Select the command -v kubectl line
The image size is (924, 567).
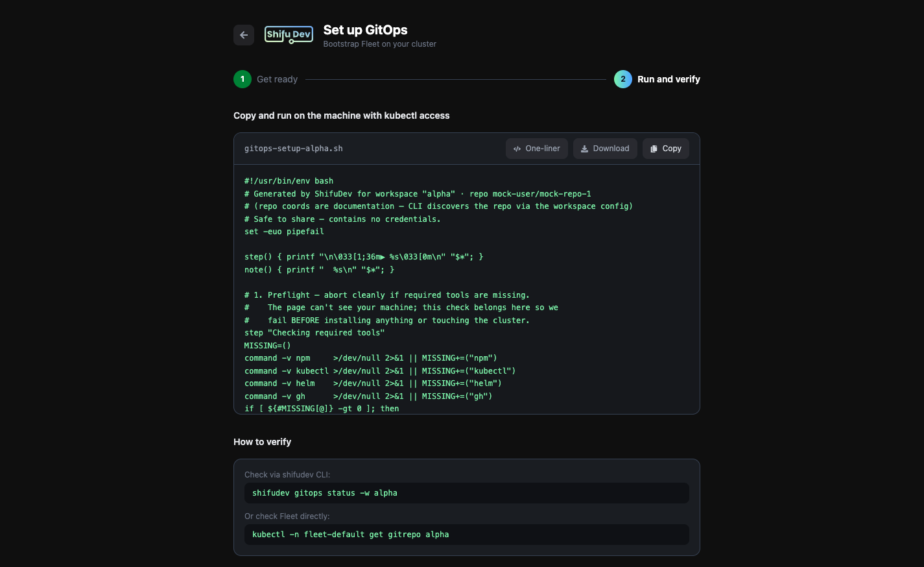380,371
